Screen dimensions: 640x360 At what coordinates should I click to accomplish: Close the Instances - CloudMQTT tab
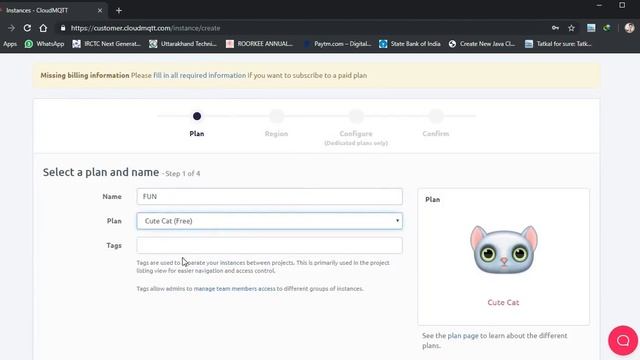(100, 11)
